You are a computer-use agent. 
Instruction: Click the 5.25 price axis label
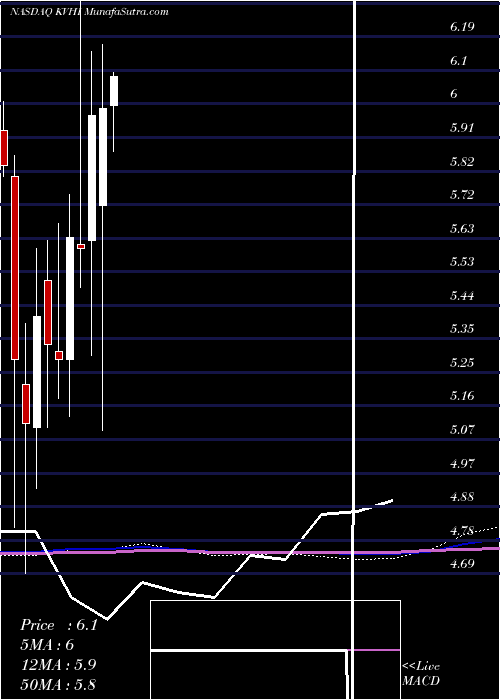pyautogui.click(x=462, y=362)
